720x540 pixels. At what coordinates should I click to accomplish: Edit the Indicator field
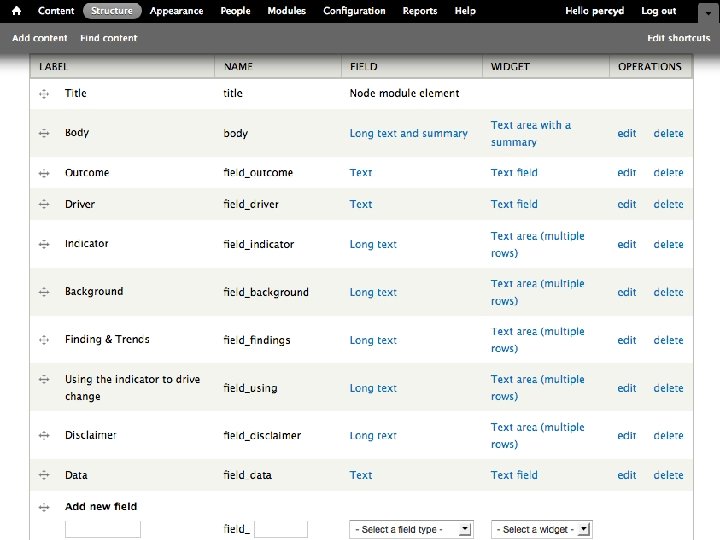pyautogui.click(x=627, y=244)
